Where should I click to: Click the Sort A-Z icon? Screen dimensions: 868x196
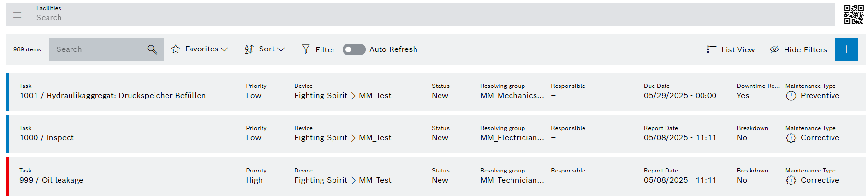[249, 49]
